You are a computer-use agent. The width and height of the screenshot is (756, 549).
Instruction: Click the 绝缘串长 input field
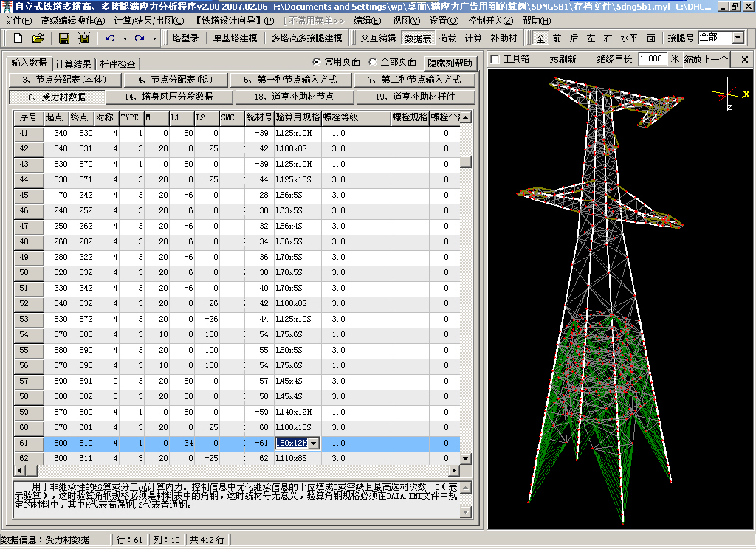pyautogui.click(x=653, y=59)
